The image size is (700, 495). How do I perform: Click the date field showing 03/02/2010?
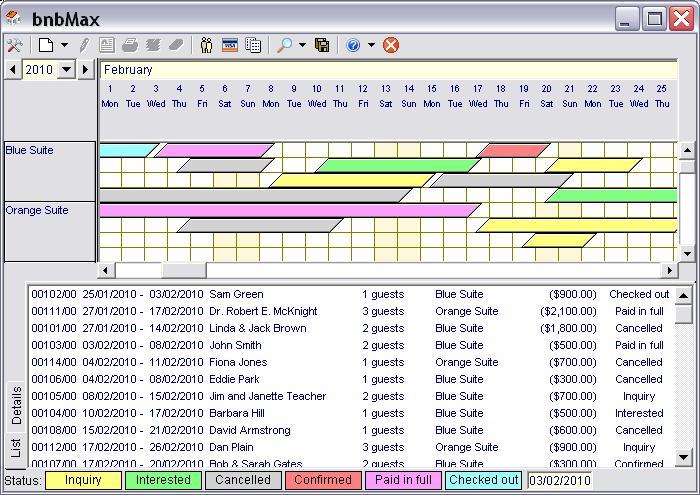pos(559,481)
